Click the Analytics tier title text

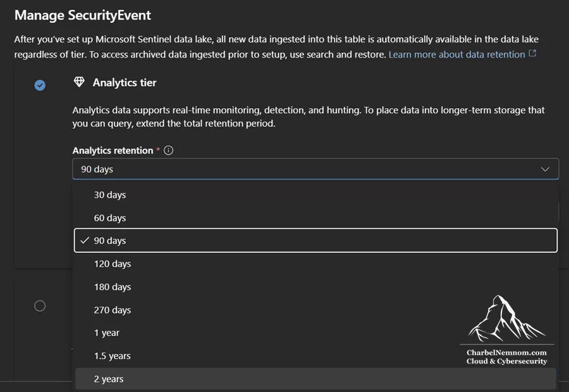click(x=125, y=83)
